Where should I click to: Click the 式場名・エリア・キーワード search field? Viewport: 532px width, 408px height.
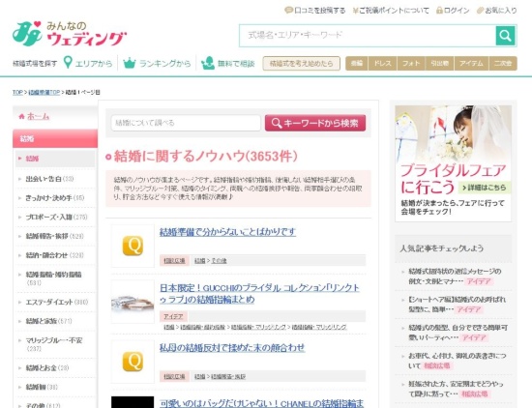pyautogui.click(x=368, y=35)
